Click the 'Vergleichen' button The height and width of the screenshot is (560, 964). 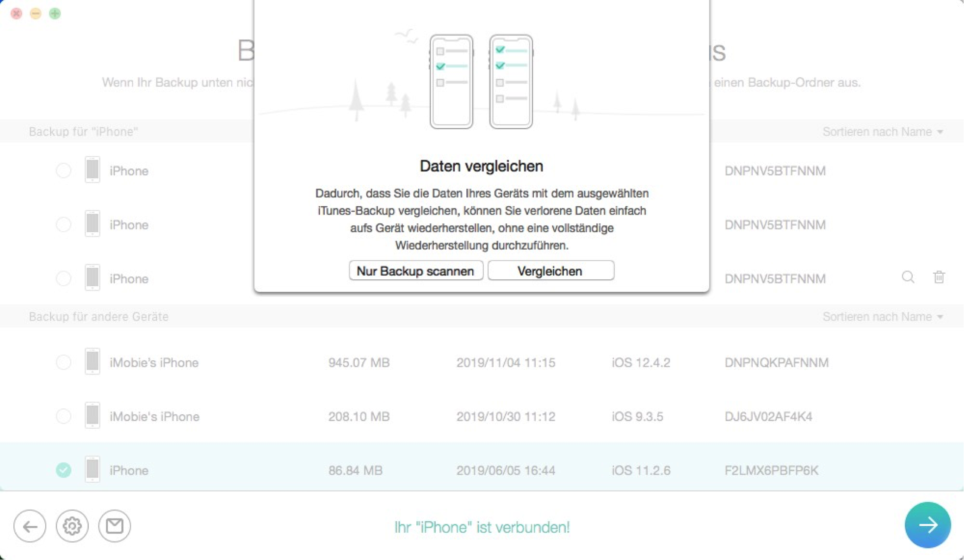point(550,271)
